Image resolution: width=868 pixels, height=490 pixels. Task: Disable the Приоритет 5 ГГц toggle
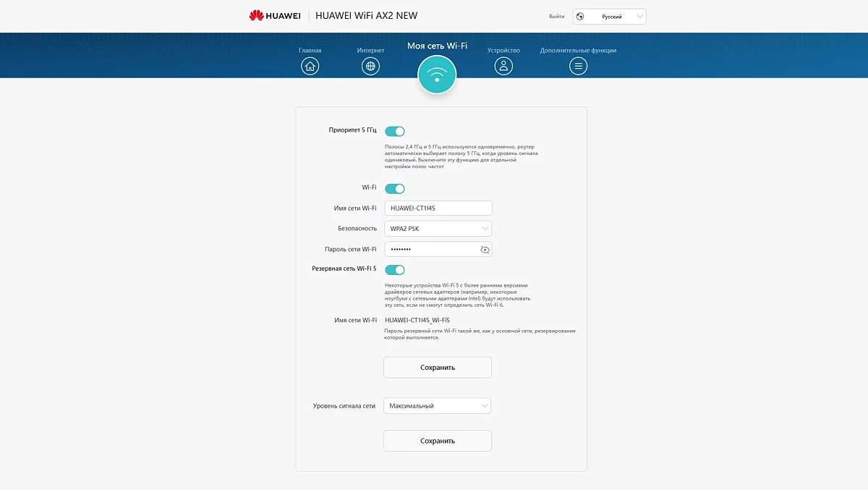[x=394, y=131]
